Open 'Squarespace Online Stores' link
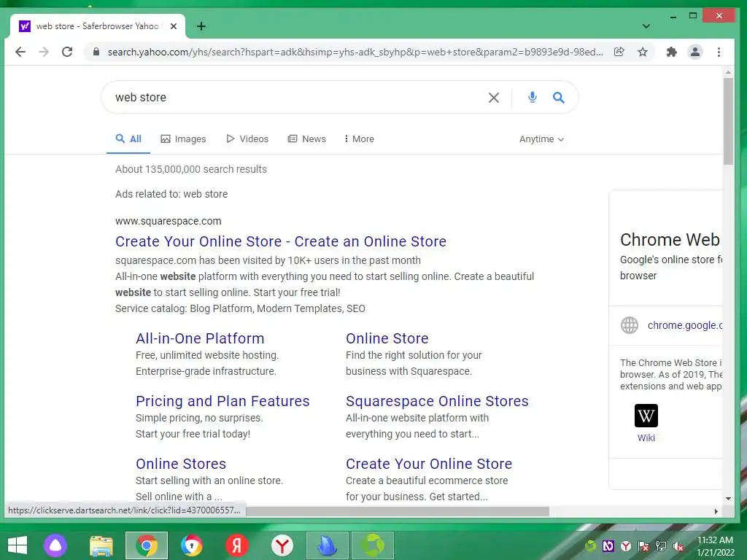Viewport: 747px width, 560px height. [x=438, y=401]
